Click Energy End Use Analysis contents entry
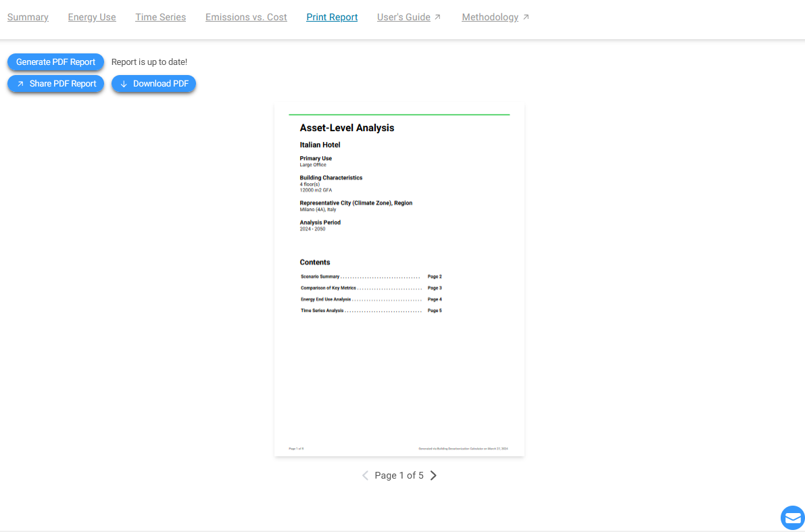The width and height of the screenshot is (805, 532). click(326, 299)
